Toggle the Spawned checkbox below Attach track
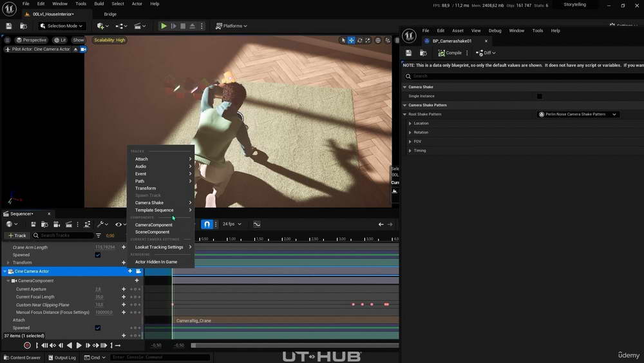Viewport: 644px width, 363px height. click(98, 328)
